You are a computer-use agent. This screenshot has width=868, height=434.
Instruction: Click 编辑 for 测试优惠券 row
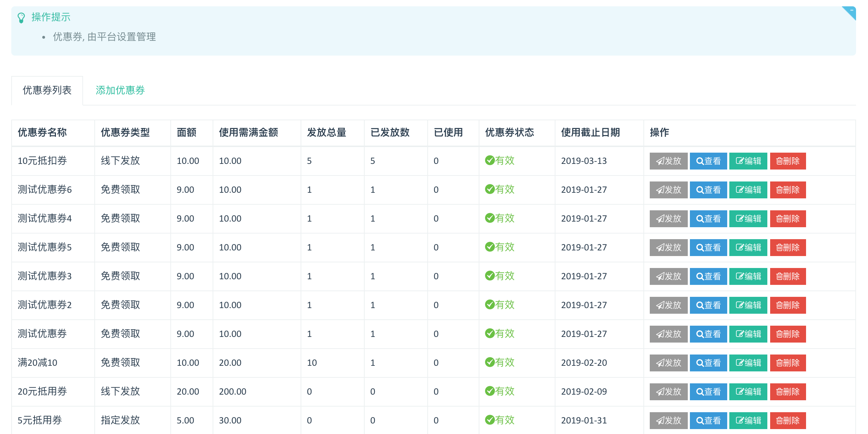coord(748,334)
